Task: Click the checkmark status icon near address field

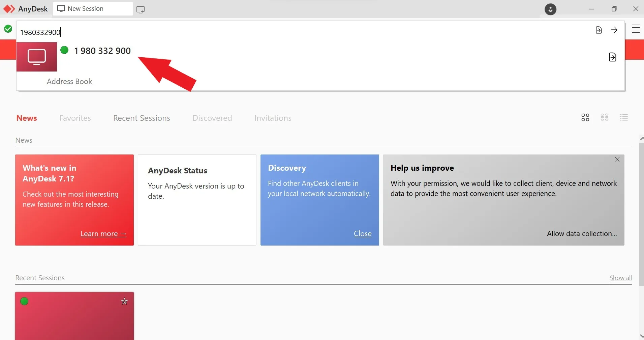Action: 8,29
